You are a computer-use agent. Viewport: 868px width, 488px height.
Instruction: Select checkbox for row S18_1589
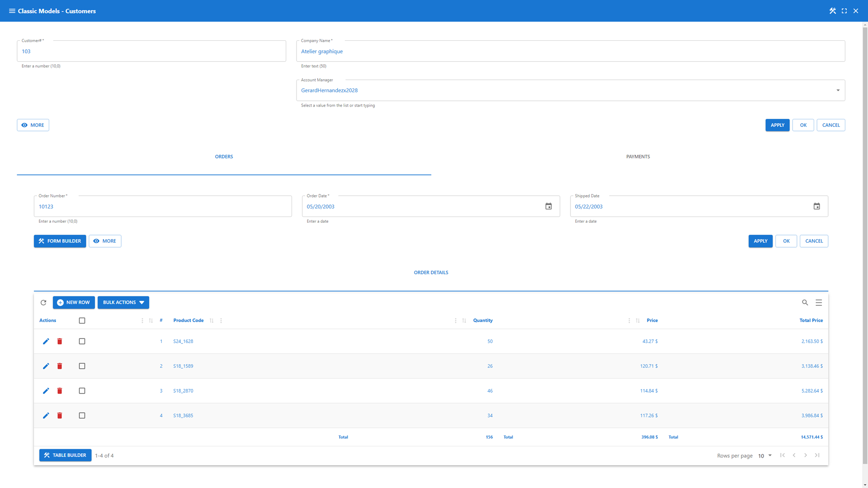(82, 366)
